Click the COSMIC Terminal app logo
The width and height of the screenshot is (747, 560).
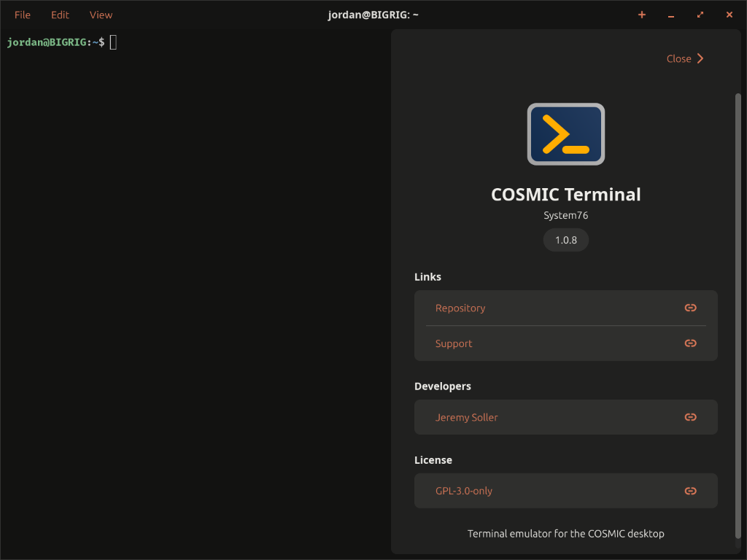pos(566,134)
